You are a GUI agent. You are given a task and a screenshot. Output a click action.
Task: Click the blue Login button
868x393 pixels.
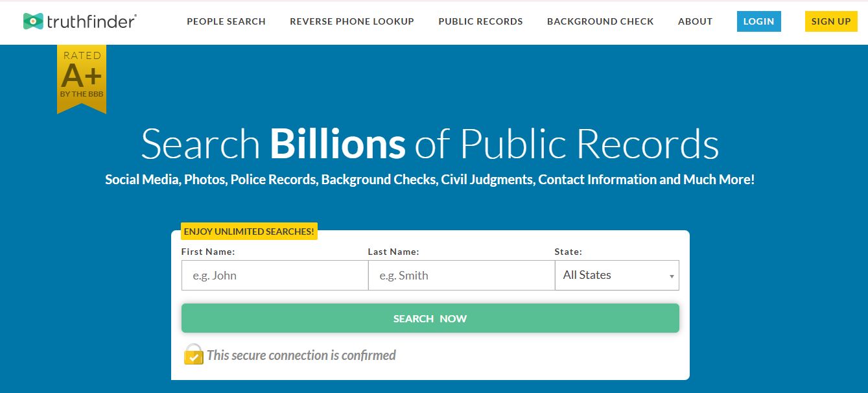pos(758,21)
